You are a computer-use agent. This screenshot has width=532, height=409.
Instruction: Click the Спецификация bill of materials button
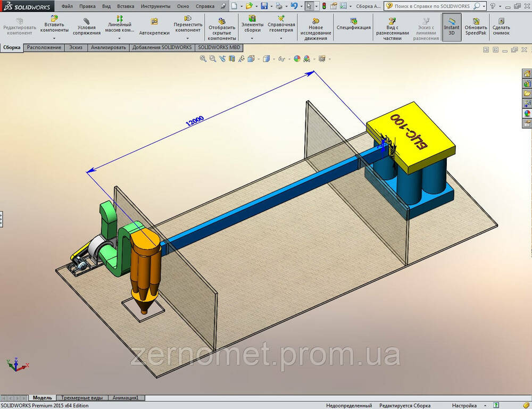[353, 28]
